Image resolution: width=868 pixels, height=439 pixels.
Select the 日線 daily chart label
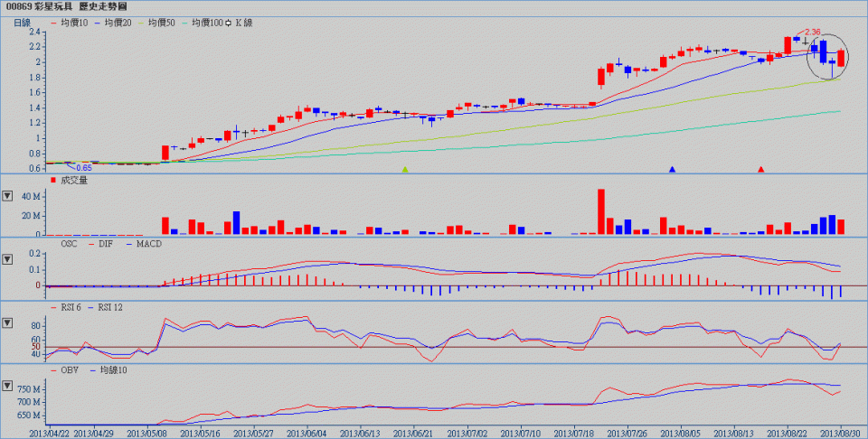tap(24, 22)
